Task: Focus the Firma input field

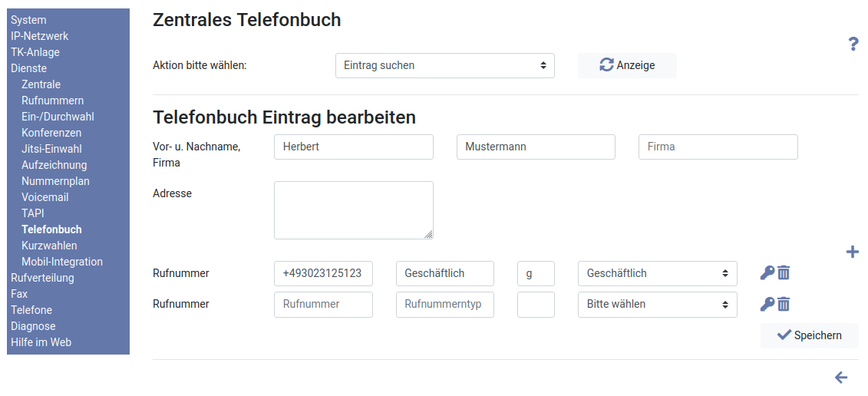Action: 718,147
